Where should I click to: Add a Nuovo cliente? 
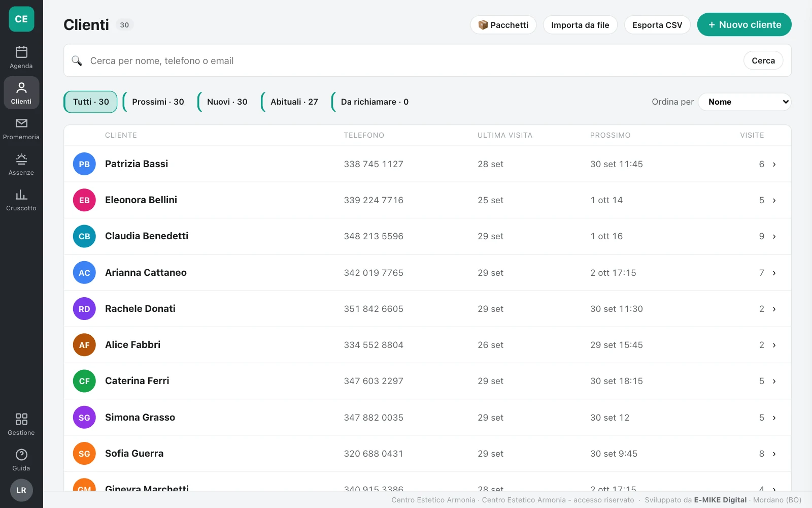pyautogui.click(x=744, y=24)
